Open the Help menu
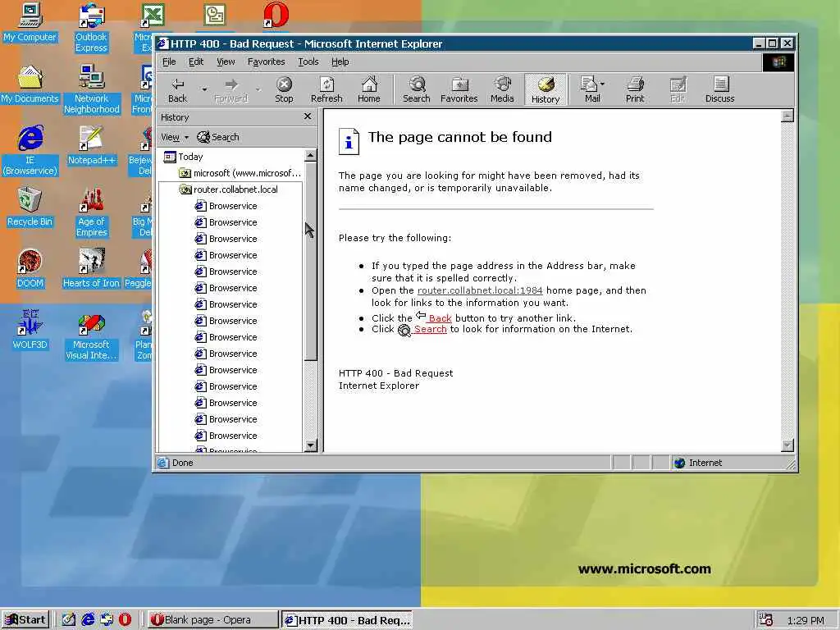The width and height of the screenshot is (840, 630). (340, 62)
